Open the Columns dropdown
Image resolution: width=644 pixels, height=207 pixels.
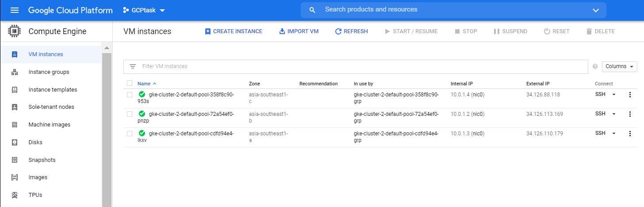pyautogui.click(x=619, y=66)
